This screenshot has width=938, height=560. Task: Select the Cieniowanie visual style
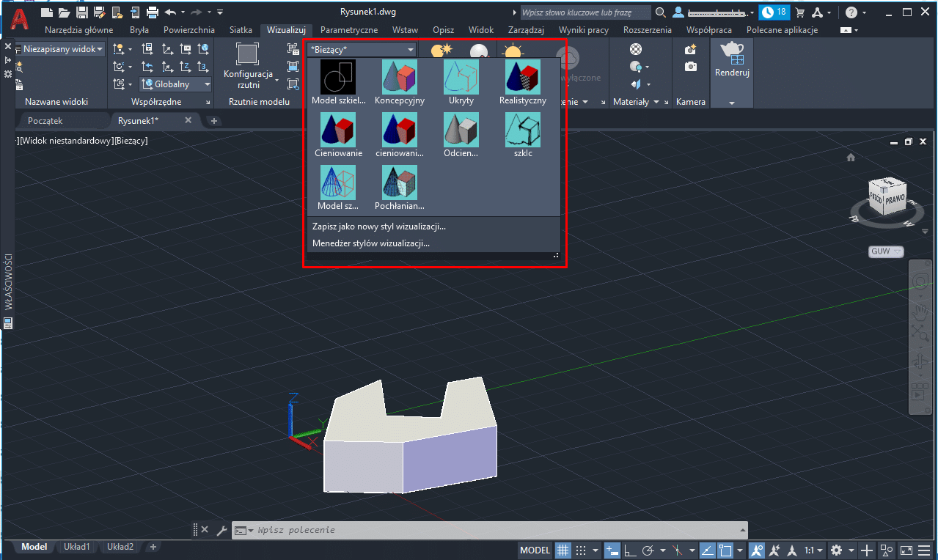click(338, 136)
